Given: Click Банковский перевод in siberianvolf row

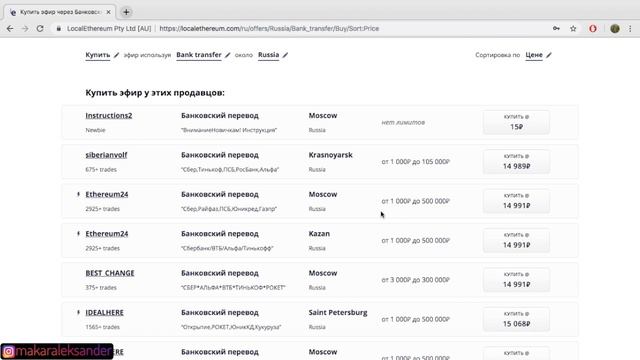Looking at the screenshot, I should coord(220,155).
